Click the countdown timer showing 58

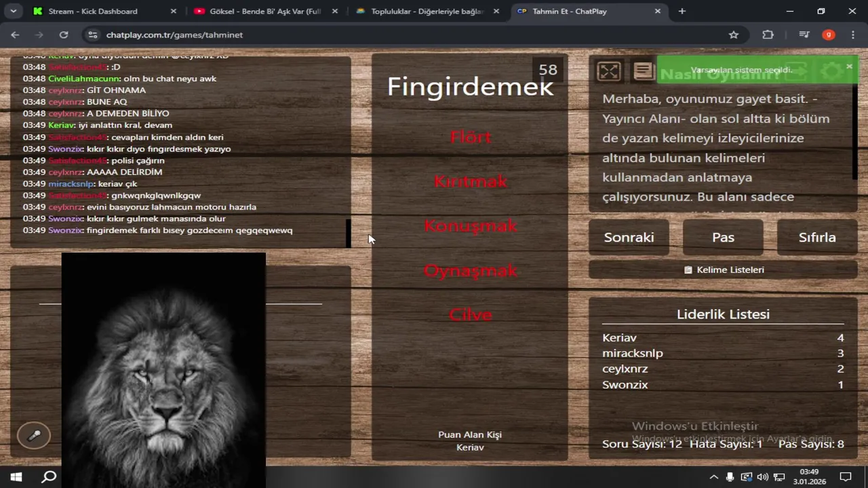548,70
